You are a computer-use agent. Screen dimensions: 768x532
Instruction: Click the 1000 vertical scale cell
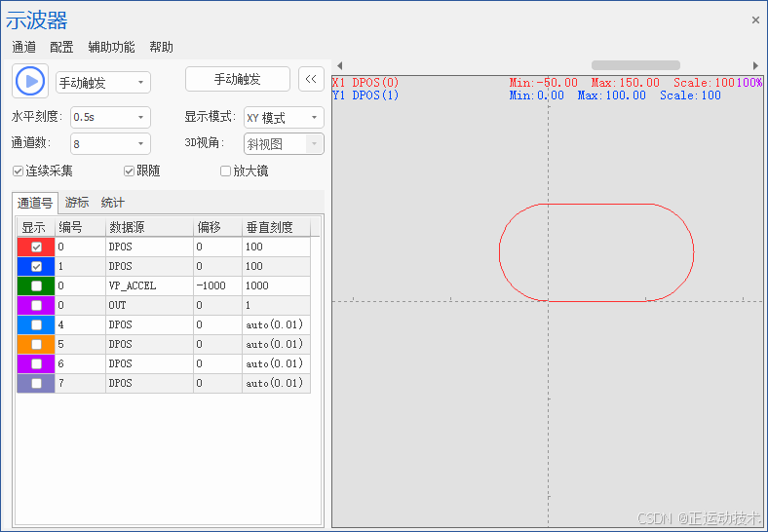point(276,286)
